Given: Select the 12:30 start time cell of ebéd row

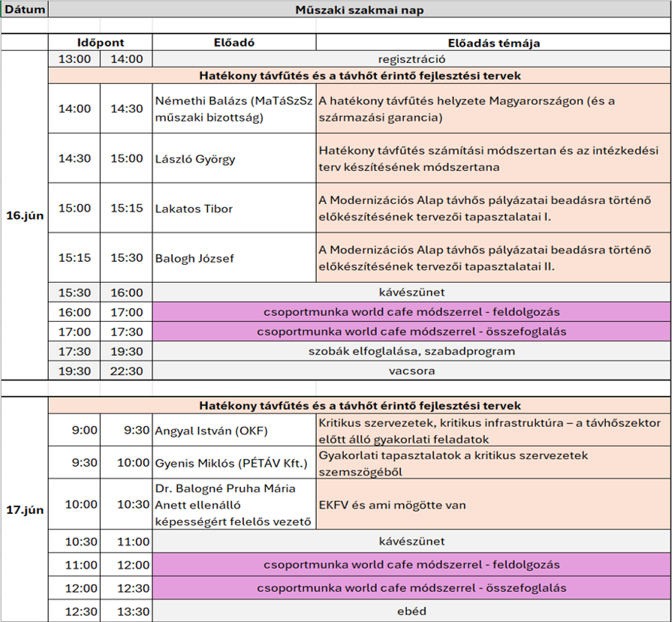Looking at the screenshot, I should [x=74, y=611].
